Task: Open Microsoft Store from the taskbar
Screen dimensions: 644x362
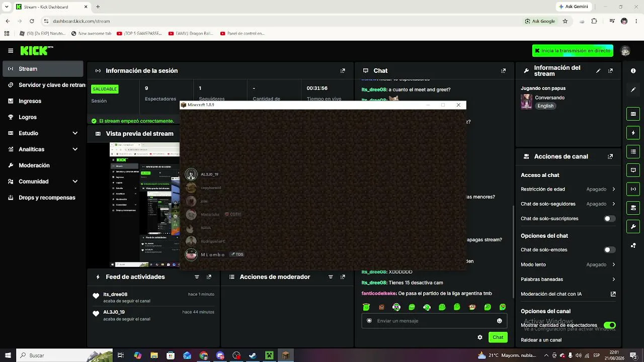Action: tap(171, 355)
